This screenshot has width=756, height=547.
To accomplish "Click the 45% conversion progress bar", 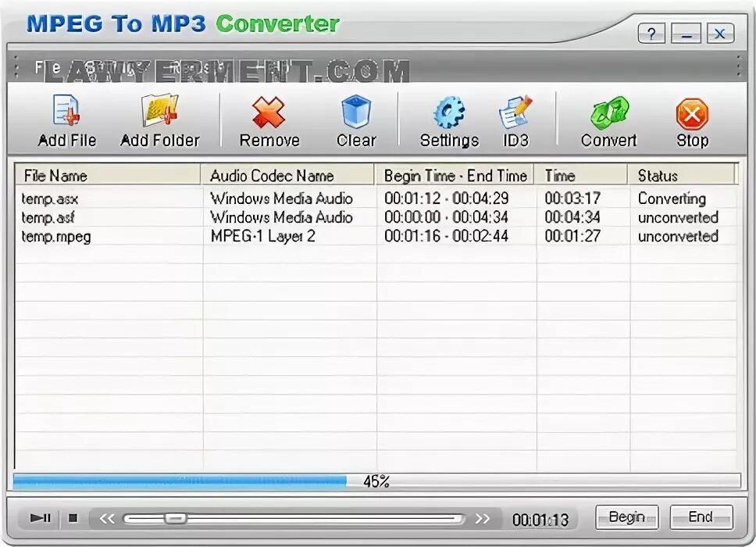I will coord(376,481).
